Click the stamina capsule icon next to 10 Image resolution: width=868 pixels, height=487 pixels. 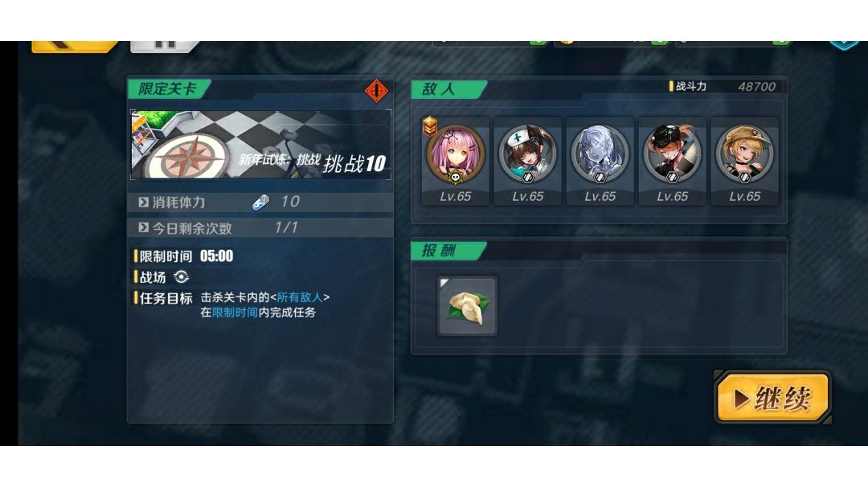coord(260,203)
